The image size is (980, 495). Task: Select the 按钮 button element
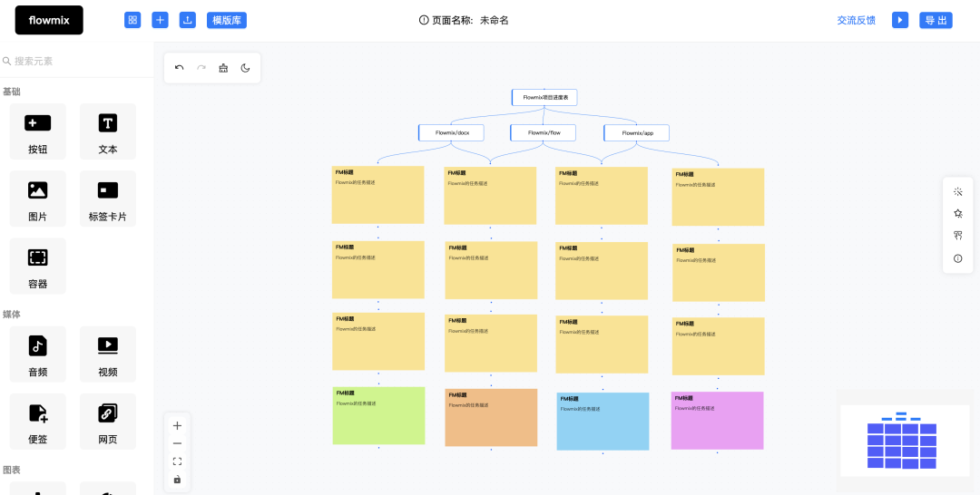point(37,131)
